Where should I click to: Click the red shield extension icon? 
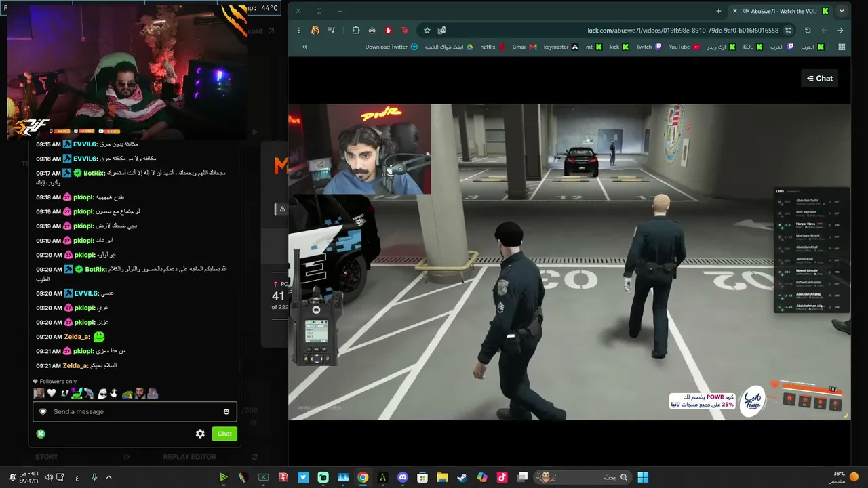[389, 30]
